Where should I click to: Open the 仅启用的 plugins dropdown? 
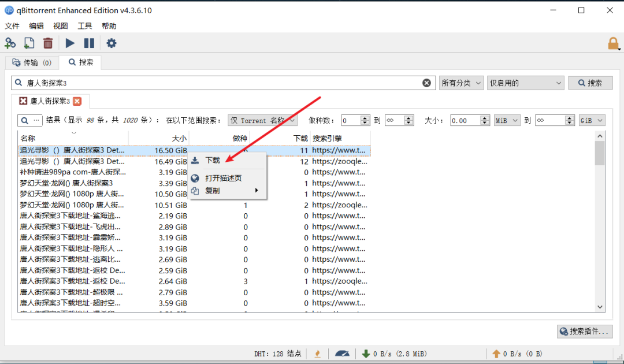525,83
